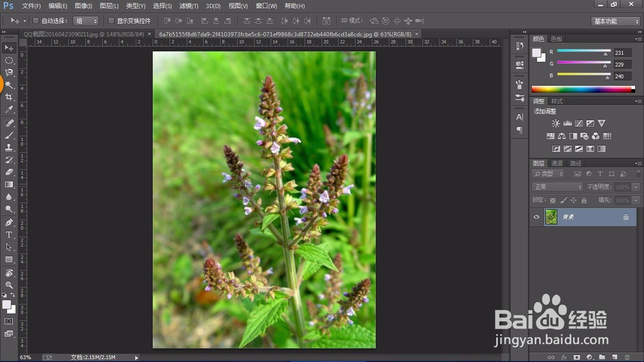Screen dimensions: 644x362
Task: Toggle the type layer filter
Action: (x=600, y=174)
